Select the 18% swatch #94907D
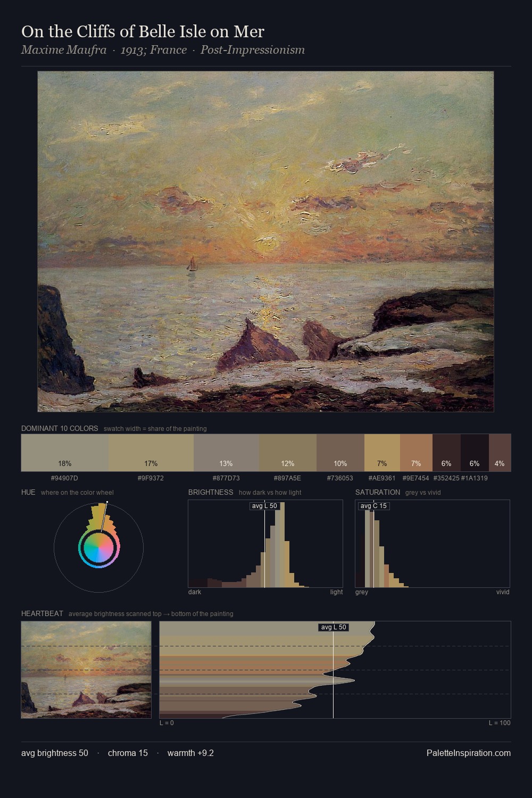Screen dimensions: 532x798 (x=65, y=453)
